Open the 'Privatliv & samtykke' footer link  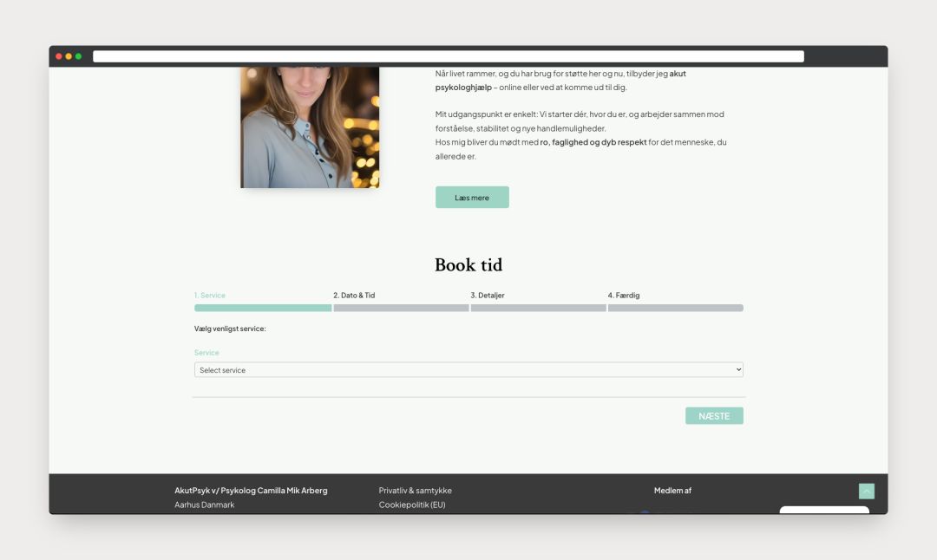coord(415,491)
